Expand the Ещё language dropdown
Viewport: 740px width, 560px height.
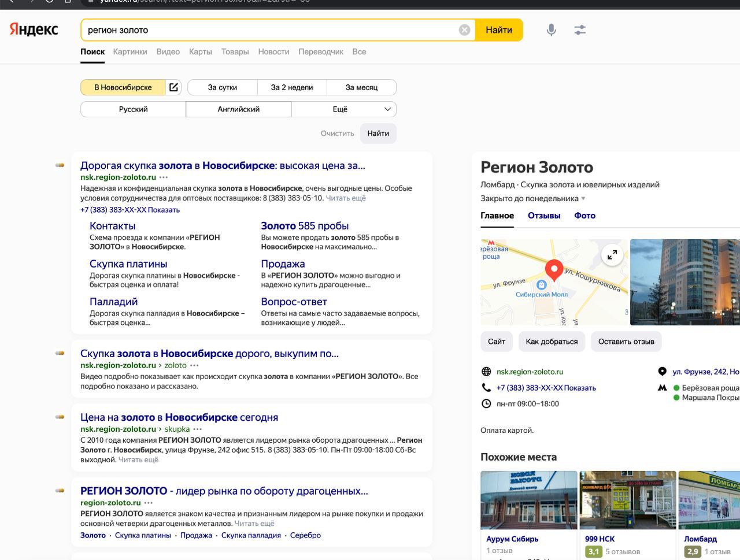(x=343, y=109)
